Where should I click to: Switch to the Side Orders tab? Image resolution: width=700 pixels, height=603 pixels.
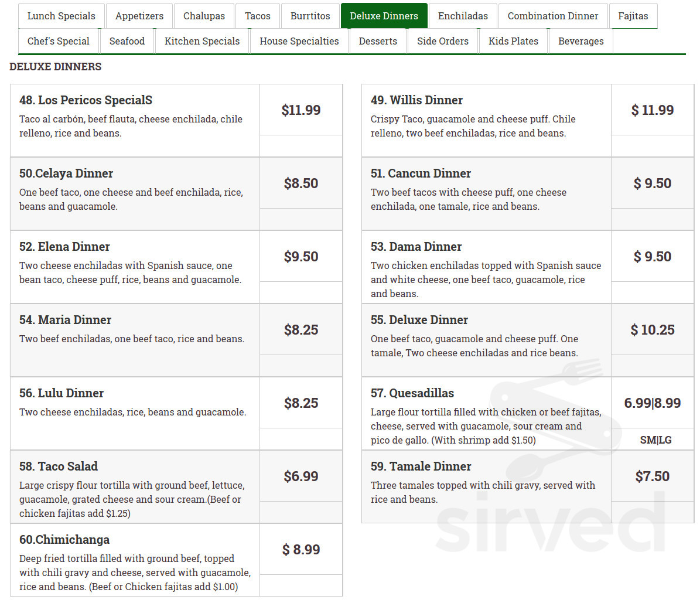pyautogui.click(x=442, y=41)
